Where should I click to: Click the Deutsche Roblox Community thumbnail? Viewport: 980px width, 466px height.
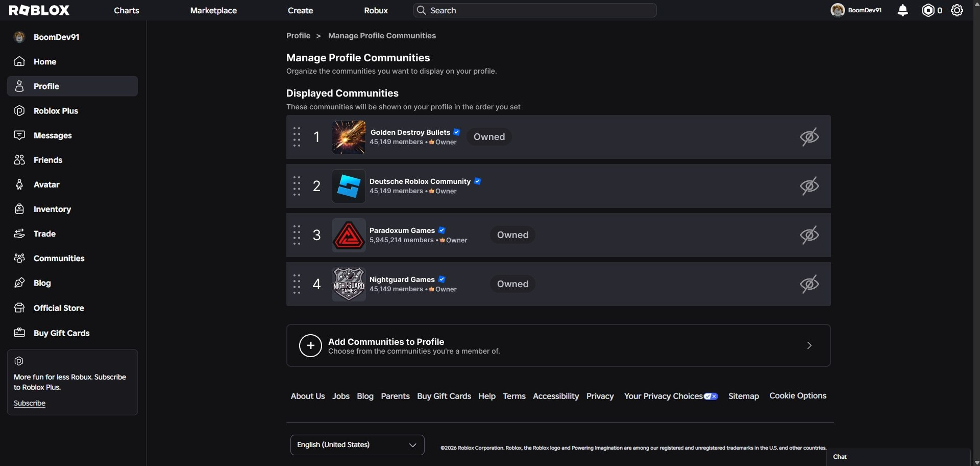click(349, 186)
